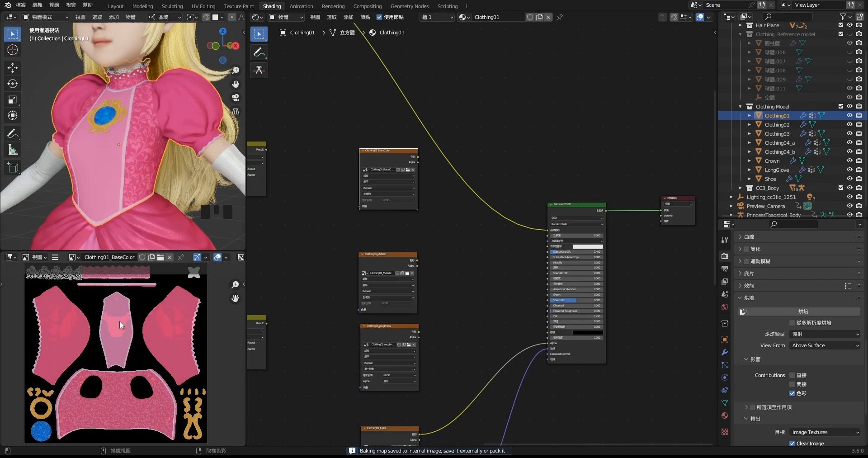Select the Add Cube tool
Image resolution: width=868 pixels, height=458 pixels.
[13, 167]
